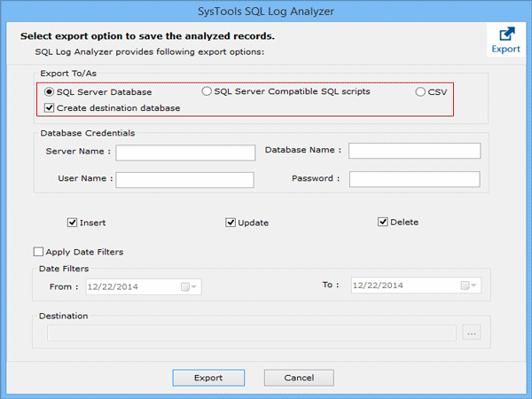Click the SysTools SQL Log Analyzer title
This screenshot has height=399, width=532.
point(266,12)
